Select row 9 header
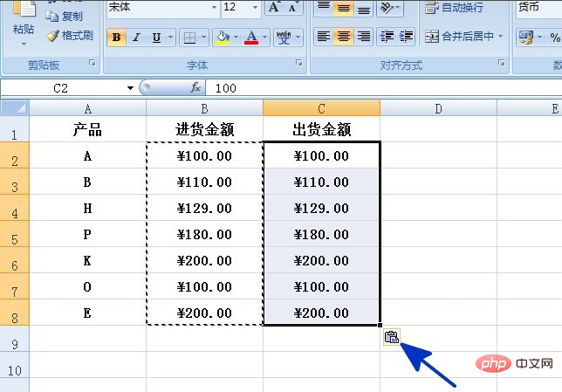 [14, 339]
